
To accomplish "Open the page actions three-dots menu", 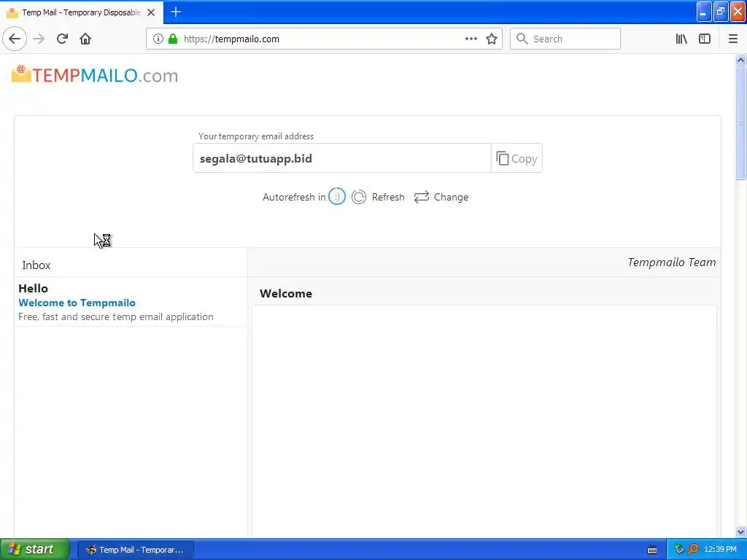I will coord(471,39).
